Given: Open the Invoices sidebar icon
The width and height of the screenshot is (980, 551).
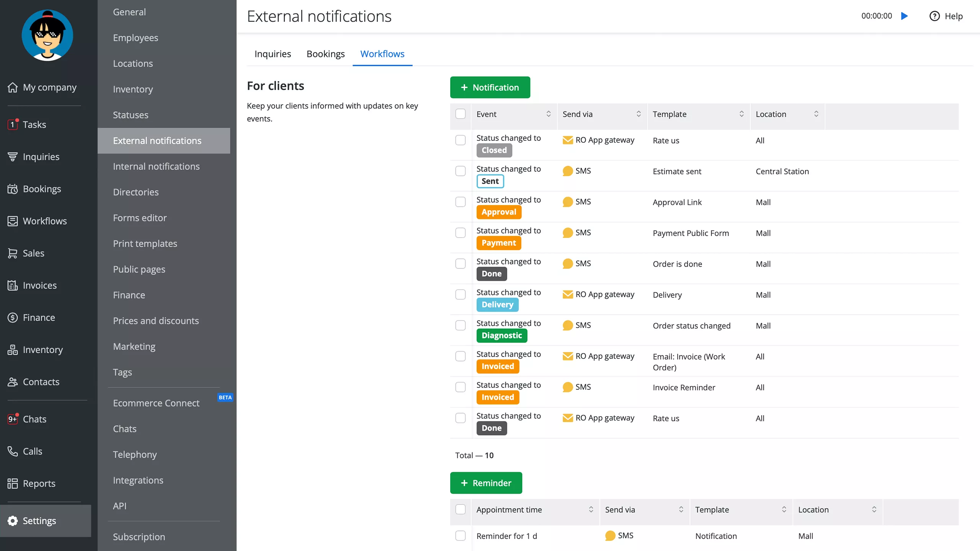Looking at the screenshot, I should point(13,285).
